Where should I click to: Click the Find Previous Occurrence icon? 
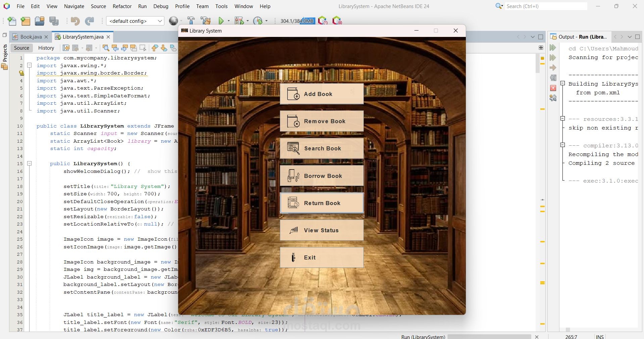click(x=115, y=48)
